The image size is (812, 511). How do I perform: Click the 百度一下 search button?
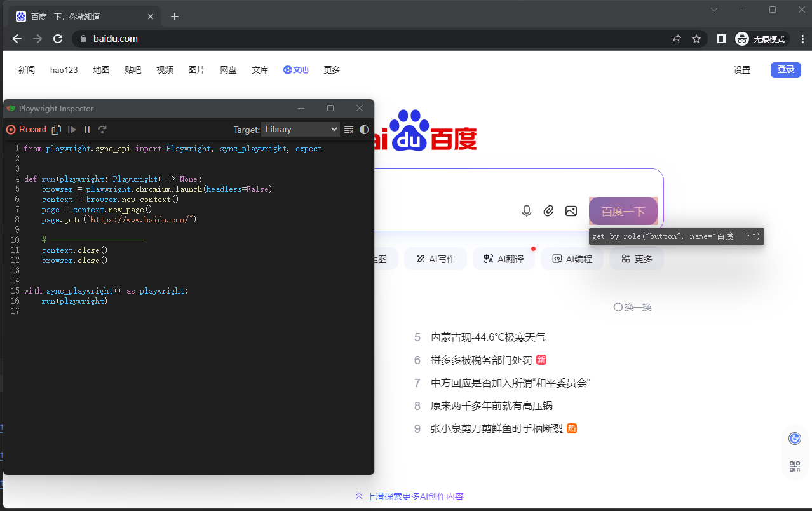click(623, 210)
